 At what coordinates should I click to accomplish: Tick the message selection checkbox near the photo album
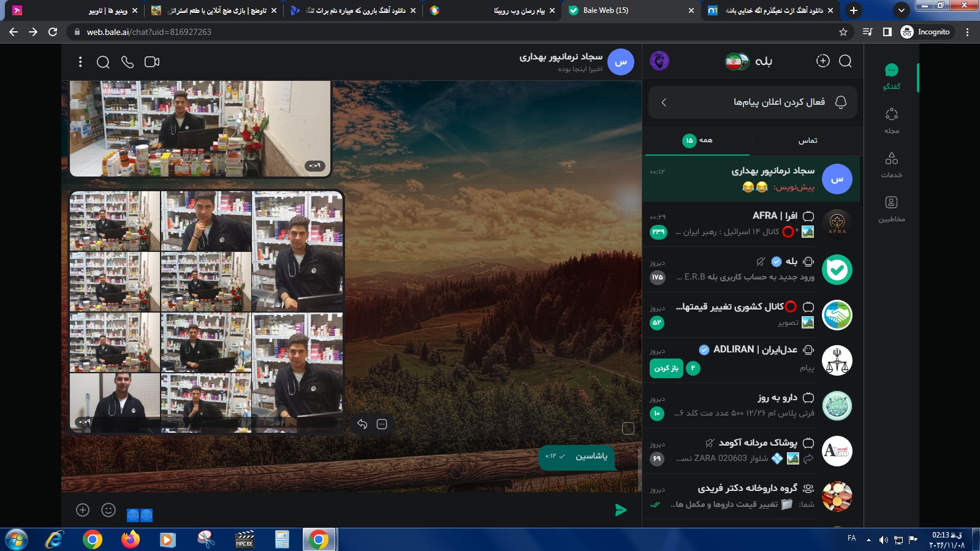coord(628,428)
